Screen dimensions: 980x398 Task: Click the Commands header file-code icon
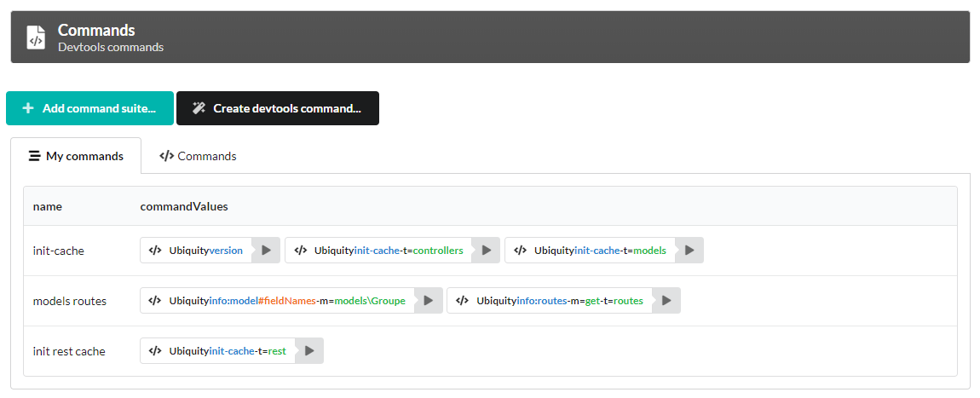(37, 37)
